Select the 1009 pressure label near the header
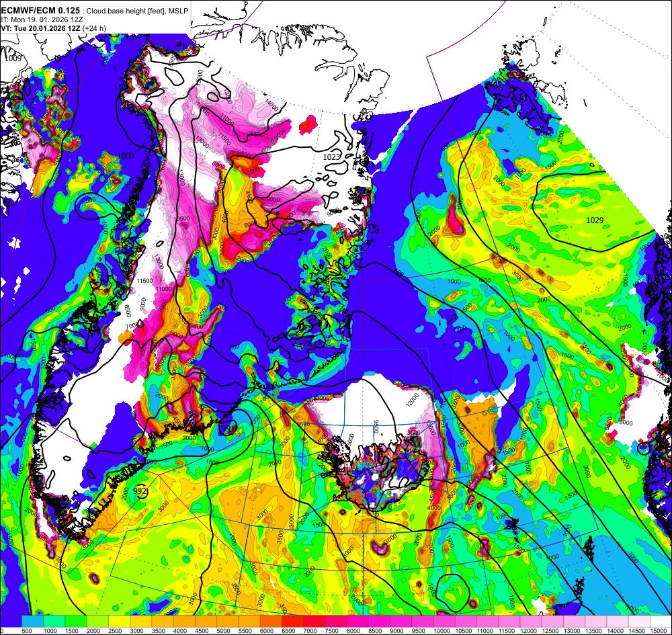The height and width of the screenshot is (635, 672). tap(12, 58)
